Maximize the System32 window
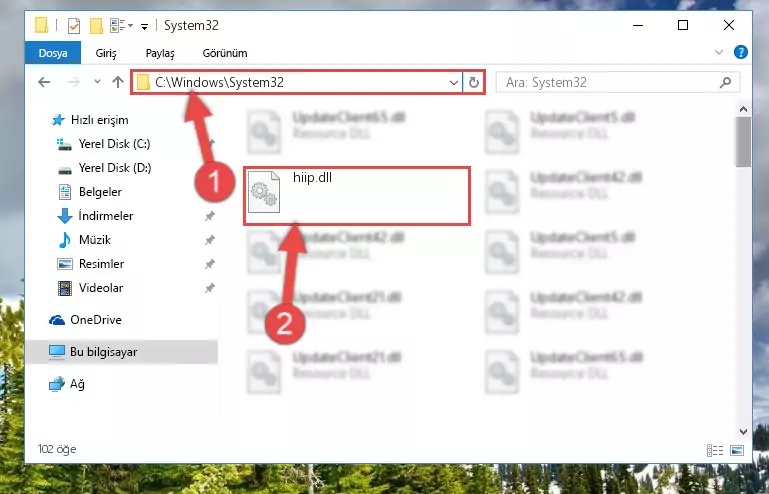This screenshot has width=769, height=494. coord(683,25)
